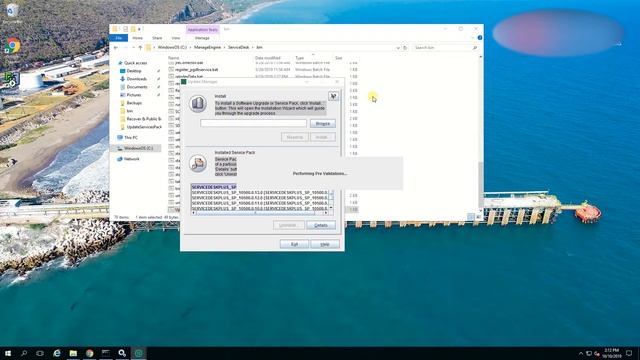This screenshot has width=640, height=360.
Task: Open the File tab in File Explorer
Action: tap(119, 38)
